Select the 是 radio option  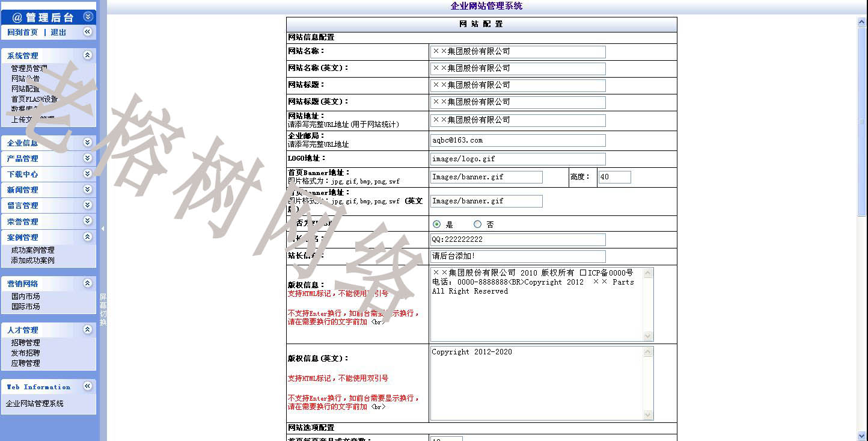pos(437,224)
